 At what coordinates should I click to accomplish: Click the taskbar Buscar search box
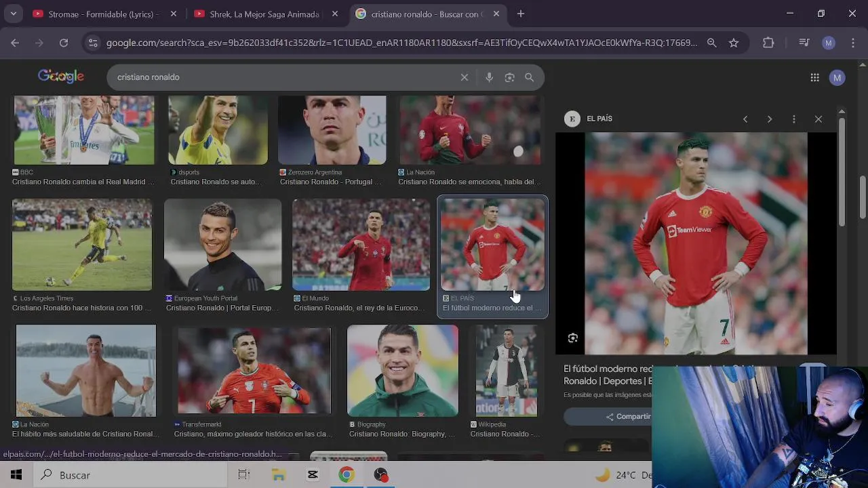[130, 475]
